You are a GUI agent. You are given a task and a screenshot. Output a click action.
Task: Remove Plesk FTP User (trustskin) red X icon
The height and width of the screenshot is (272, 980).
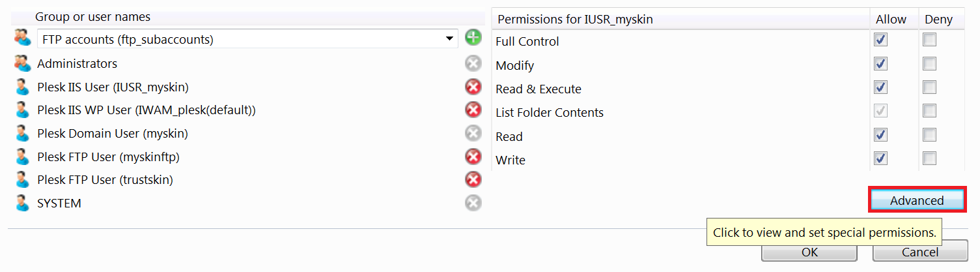tap(473, 179)
